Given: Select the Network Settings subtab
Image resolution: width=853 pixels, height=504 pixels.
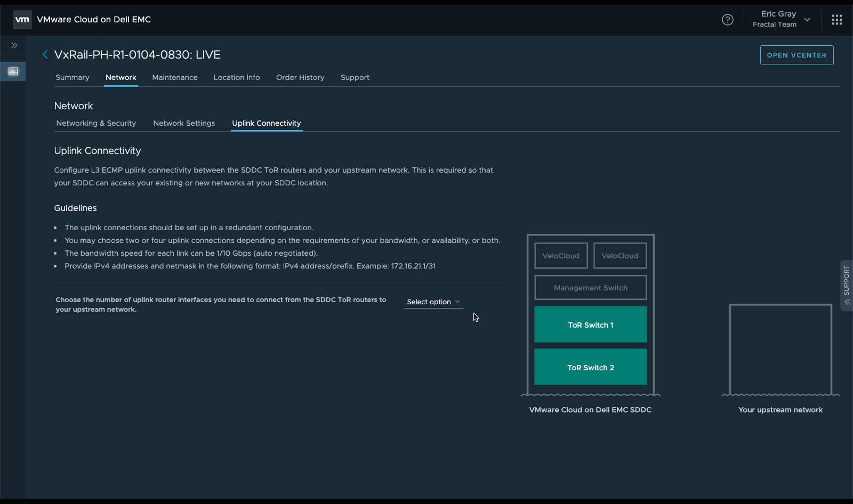Looking at the screenshot, I should pos(184,123).
